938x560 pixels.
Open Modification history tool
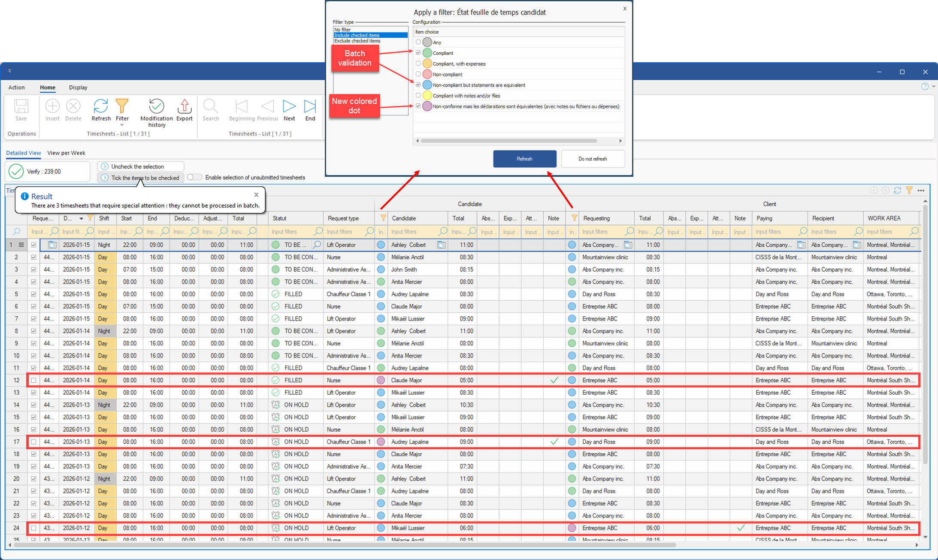pos(156,106)
